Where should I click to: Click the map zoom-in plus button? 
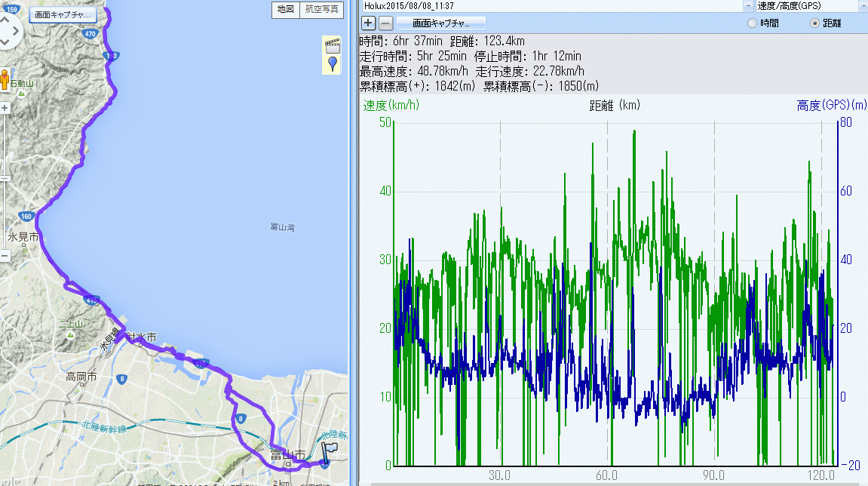pos(5,108)
